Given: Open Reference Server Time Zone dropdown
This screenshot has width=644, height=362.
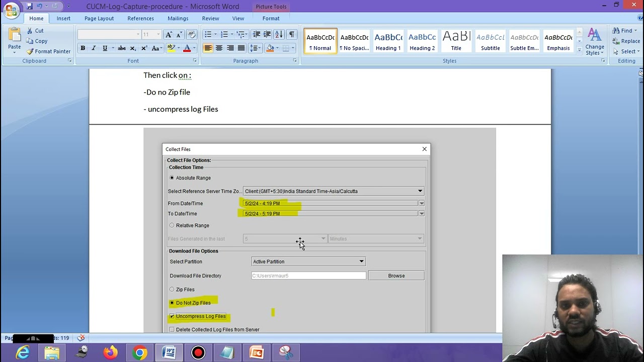Looking at the screenshot, I should point(420,191).
